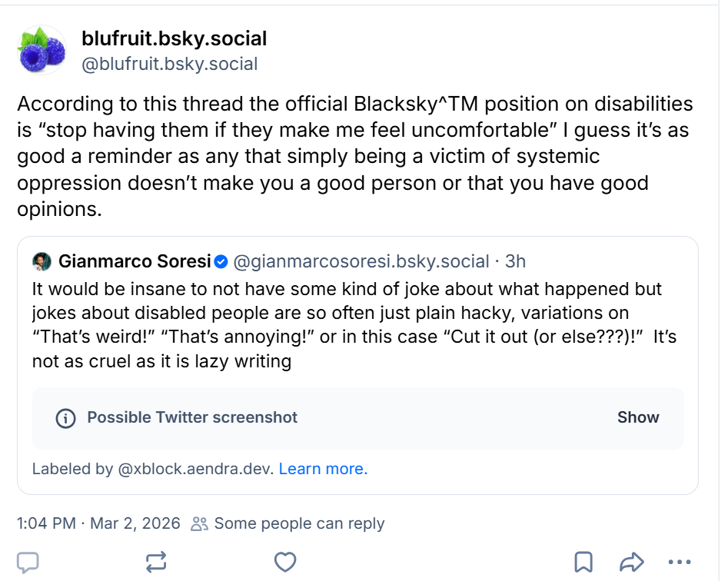
Task: Click Gianmarco Soresi's blue verified badge
Action: pos(221,262)
